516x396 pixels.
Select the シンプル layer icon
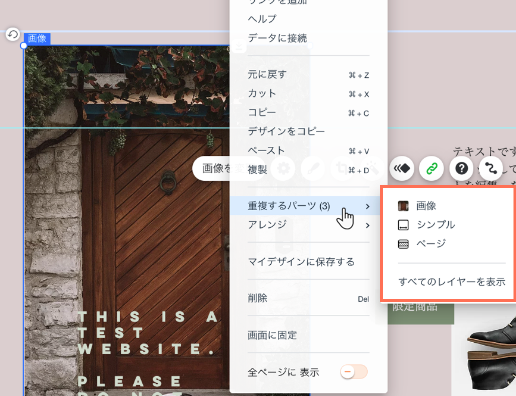click(x=403, y=225)
